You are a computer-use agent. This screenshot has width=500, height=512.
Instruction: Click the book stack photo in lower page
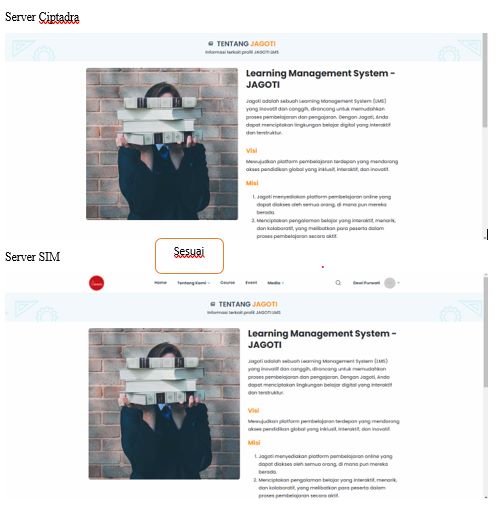(164, 404)
